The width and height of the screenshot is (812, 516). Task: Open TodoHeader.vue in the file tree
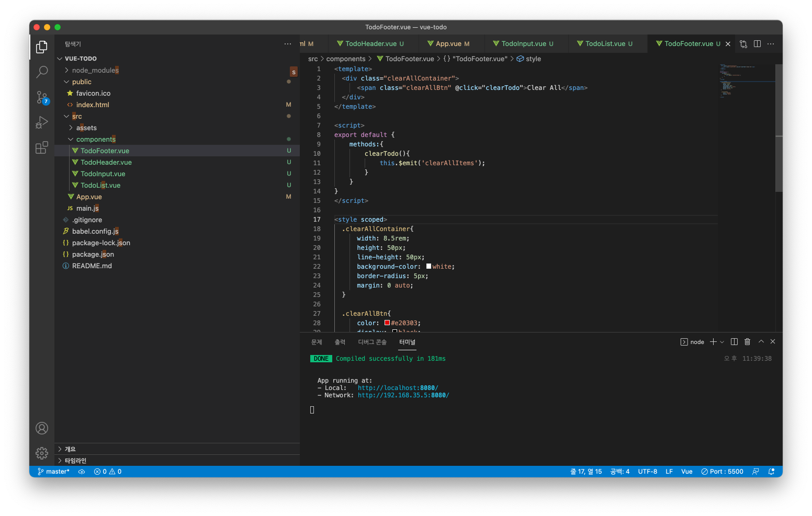(x=177, y=162)
